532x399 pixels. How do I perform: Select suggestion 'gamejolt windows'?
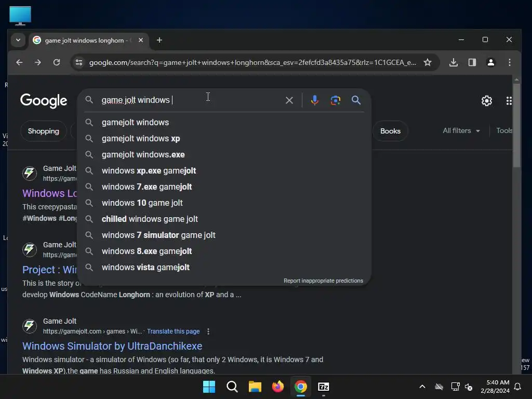[x=224, y=123]
